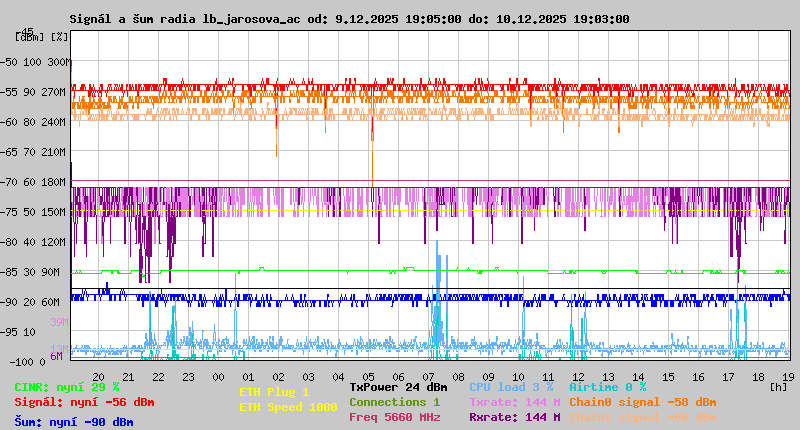Image resolution: width=800 pixels, height=430 pixels.
Task: Click the 'Connections 1' legend entry
Action: point(395,402)
